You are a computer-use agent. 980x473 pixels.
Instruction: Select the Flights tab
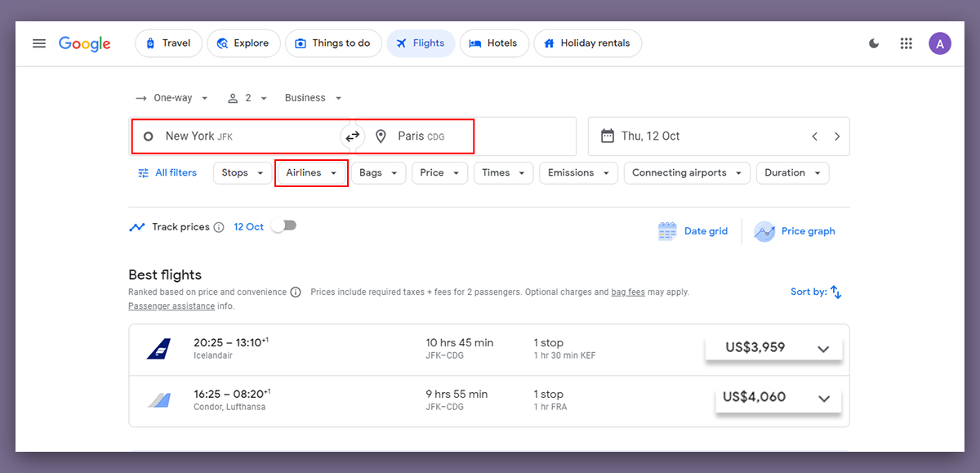[x=421, y=44]
